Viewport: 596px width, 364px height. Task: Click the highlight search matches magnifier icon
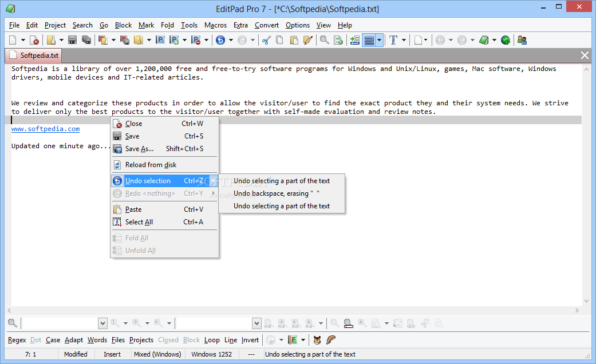pos(348,324)
